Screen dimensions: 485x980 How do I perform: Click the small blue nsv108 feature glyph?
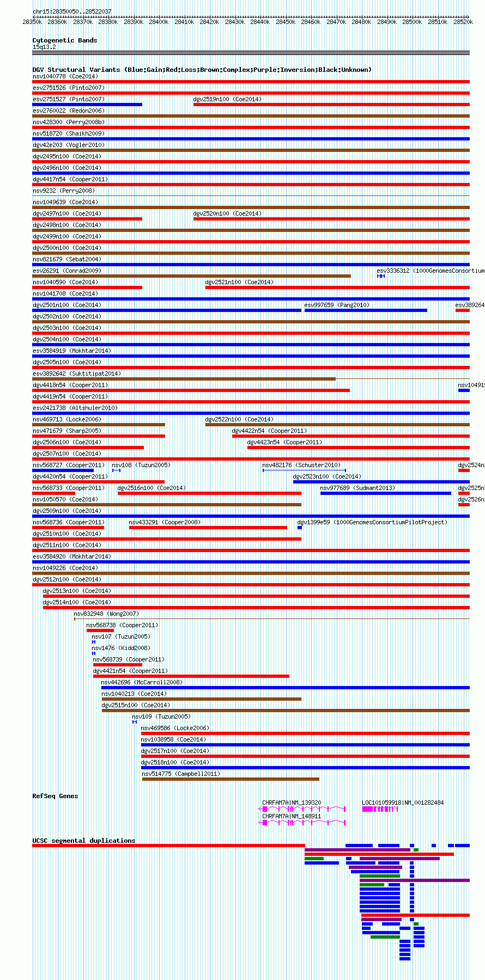(116, 470)
